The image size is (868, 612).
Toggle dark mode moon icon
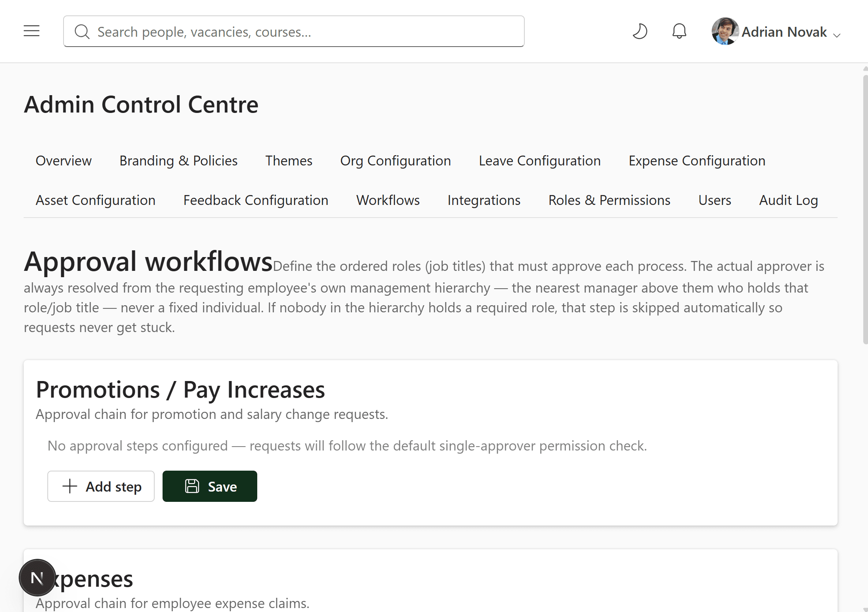pyautogui.click(x=640, y=31)
